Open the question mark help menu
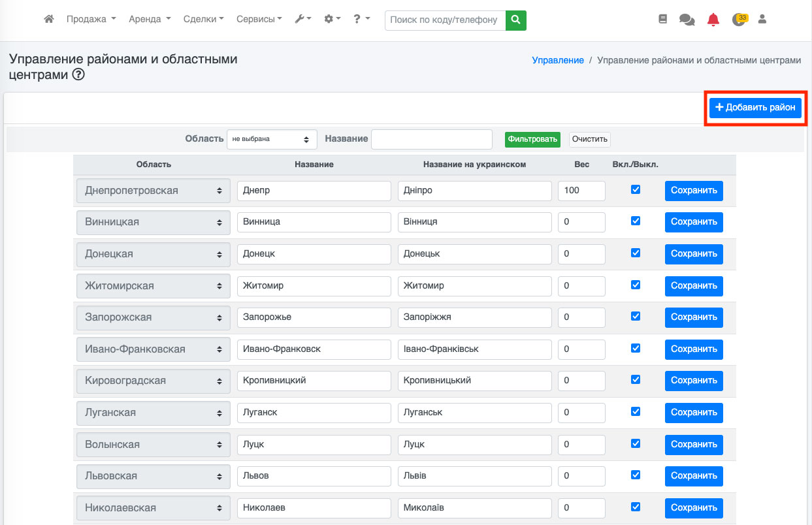The height and width of the screenshot is (525, 812). pyautogui.click(x=361, y=20)
